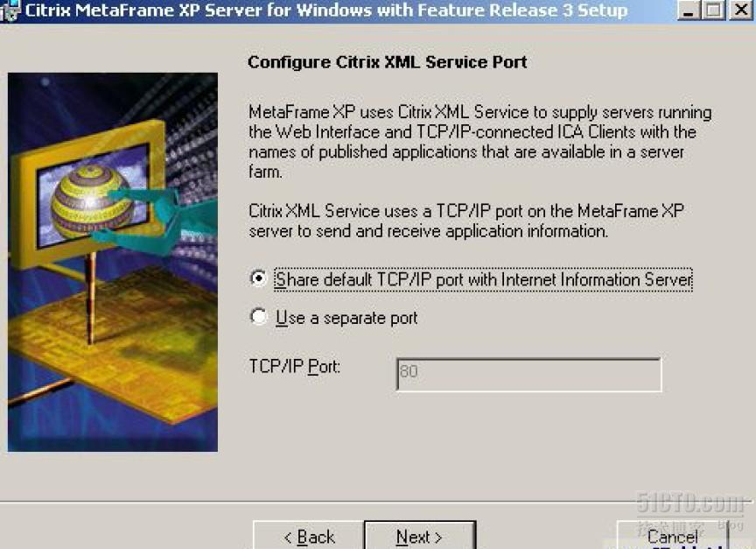The height and width of the screenshot is (549, 756).
Task: Maximize the MetaFrame XP Setup window
Action: click(x=714, y=11)
